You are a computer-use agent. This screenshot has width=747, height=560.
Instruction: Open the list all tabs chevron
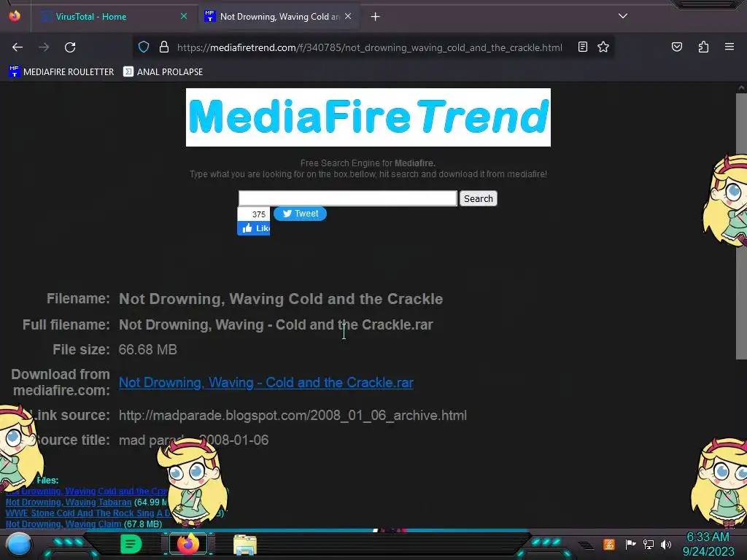tap(623, 16)
